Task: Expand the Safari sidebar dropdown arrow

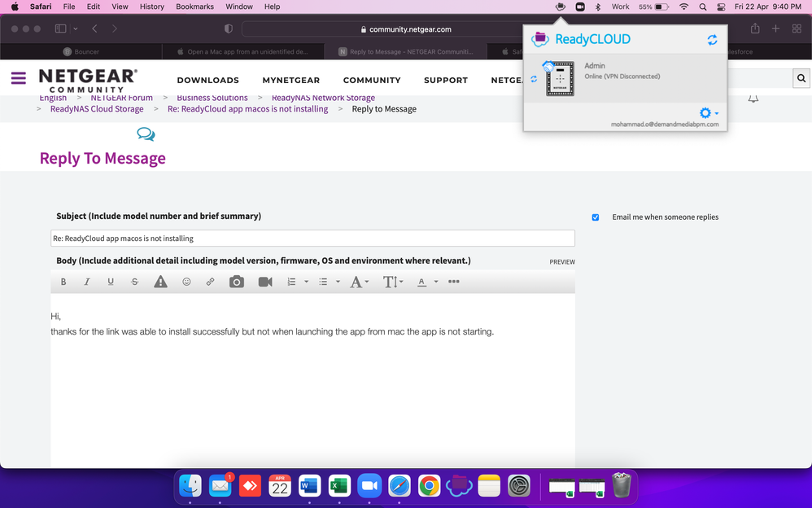Action: pyautogui.click(x=76, y=28)
